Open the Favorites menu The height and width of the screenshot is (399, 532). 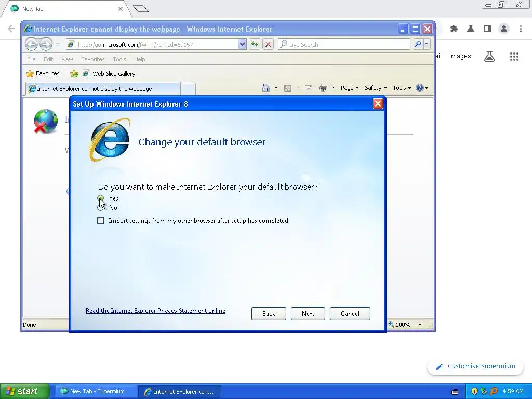(92, 59)
